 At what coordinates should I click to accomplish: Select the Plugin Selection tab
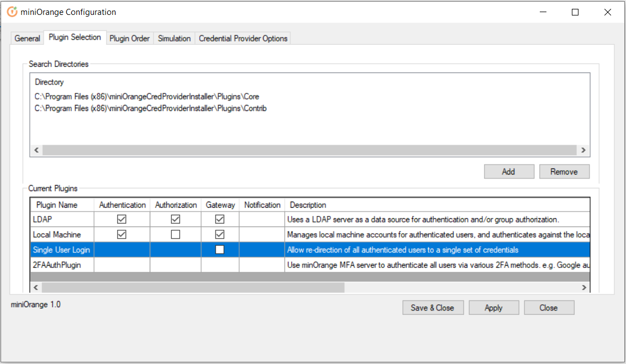pyautogui.click(x=75, y=37)
